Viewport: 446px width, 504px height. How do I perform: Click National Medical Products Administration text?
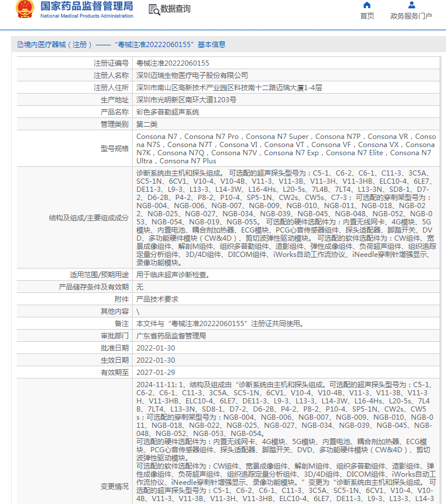(87, 16)
